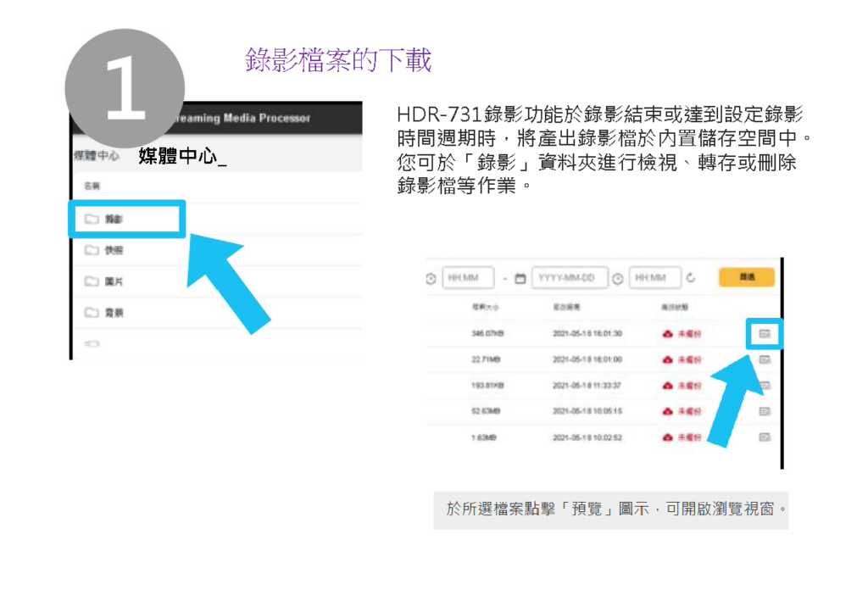Open the calendar date picker icon

(x=520, y=278)
